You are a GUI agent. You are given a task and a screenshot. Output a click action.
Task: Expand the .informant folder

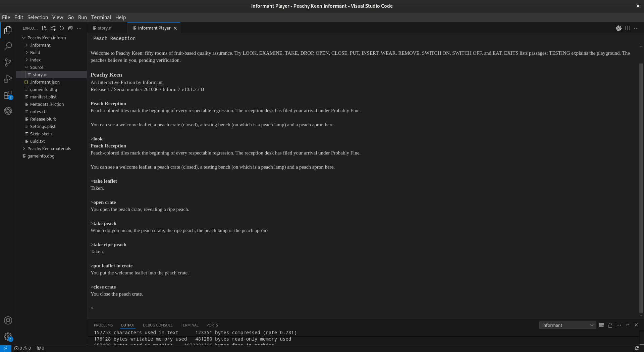coord(51,45)
